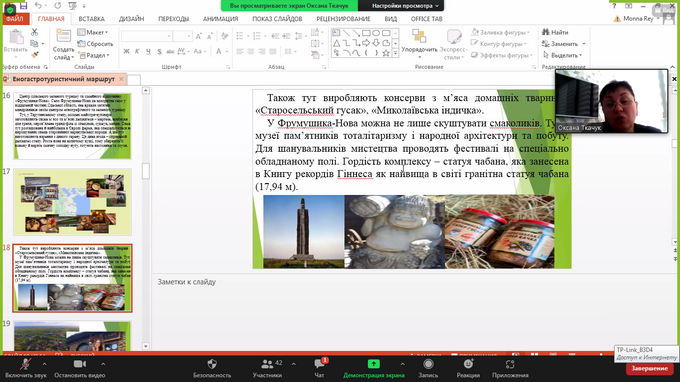This screenshot has width=680, height=382.
Task: Expand audio options arrow next to microphone
Action: [44, 364]
